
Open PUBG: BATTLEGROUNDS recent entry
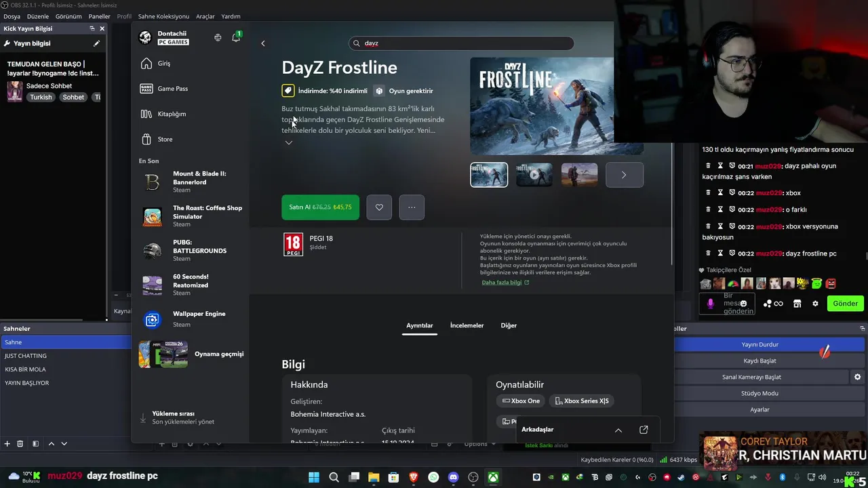[192, 250]
